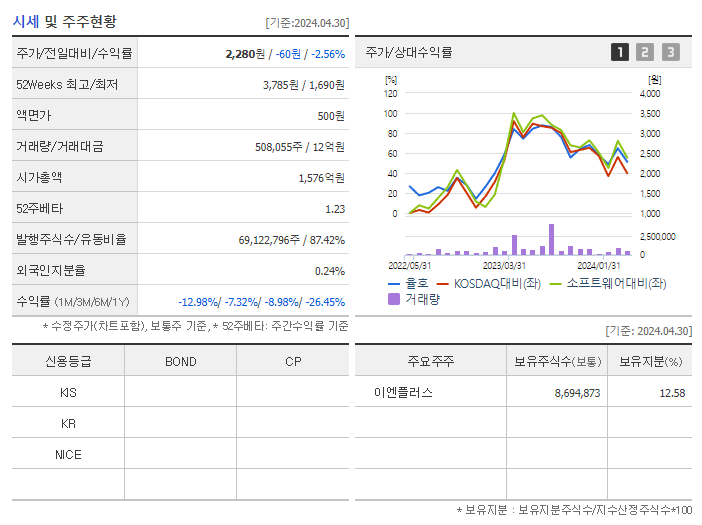The image size is (702, 525).
Task: Click the [기준:2024.04.30] date above price table
Action: pos(307,23)
